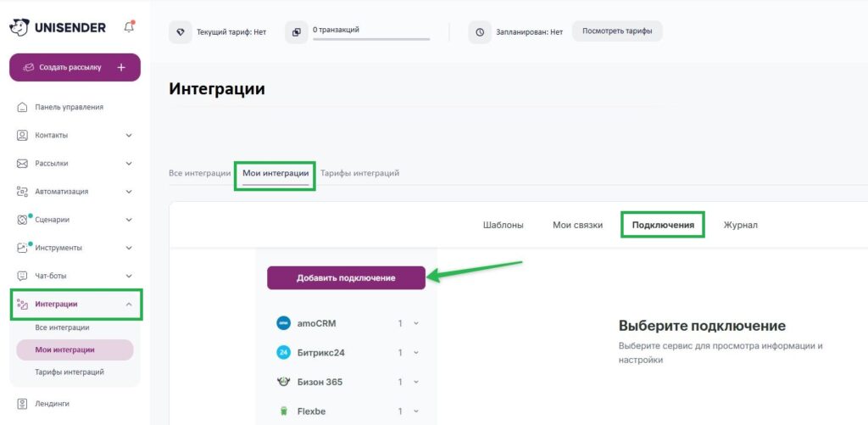Screen dimensions: 868x425
Task: Click the scheduled clock icon
Action: (x=480, y=32)
